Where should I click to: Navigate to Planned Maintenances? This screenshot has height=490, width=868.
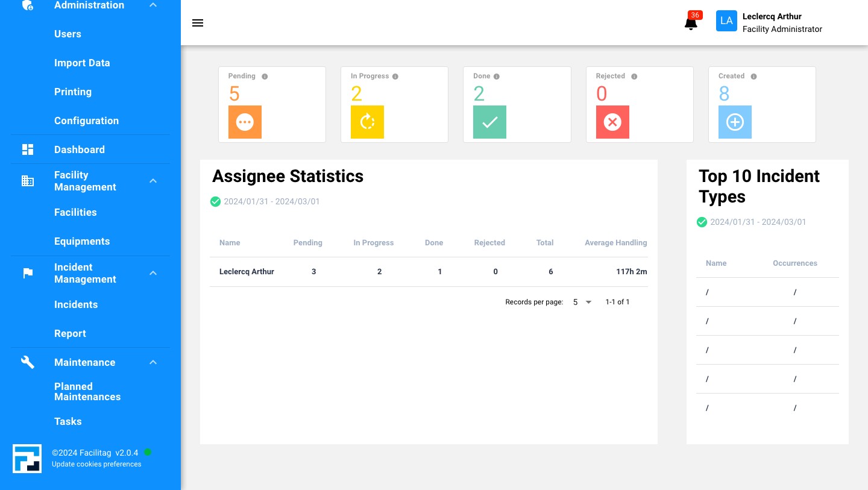(87, 392)
